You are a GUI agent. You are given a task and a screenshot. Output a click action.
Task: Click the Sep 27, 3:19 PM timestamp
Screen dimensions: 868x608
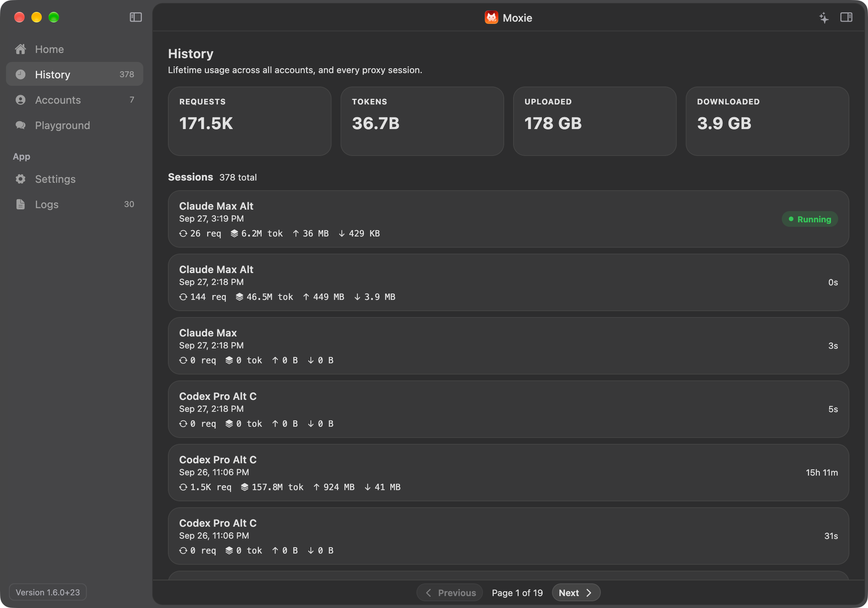click(211, 219)
